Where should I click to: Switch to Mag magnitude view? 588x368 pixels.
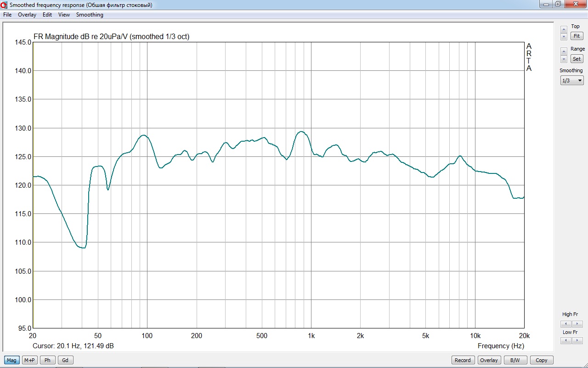pos(11,360)
